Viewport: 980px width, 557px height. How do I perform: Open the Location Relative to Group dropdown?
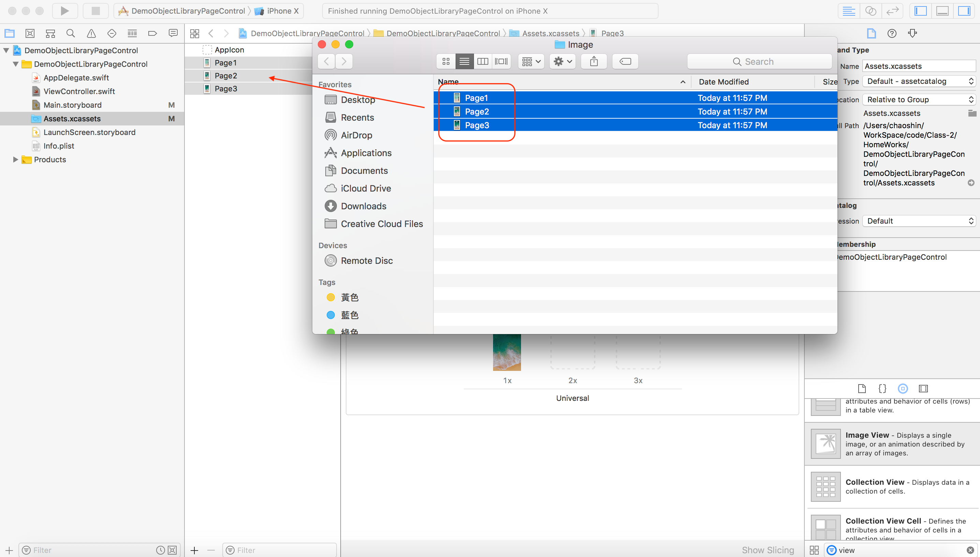point(918,100)
